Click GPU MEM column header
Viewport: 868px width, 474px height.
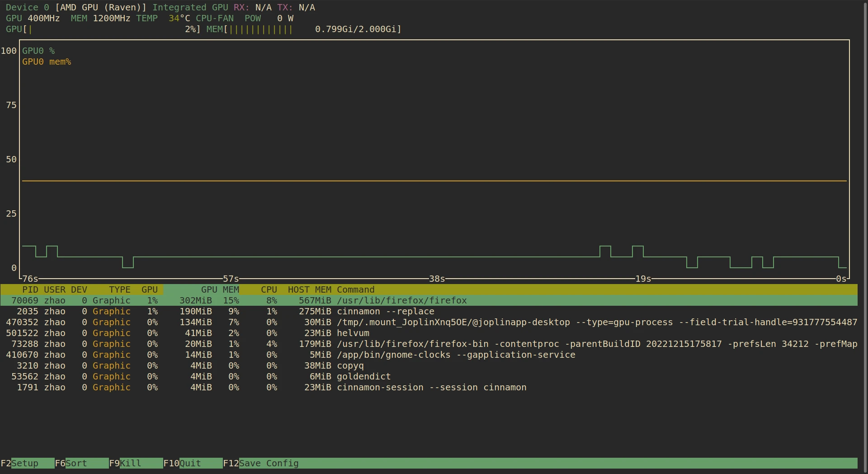pos(220,289)
